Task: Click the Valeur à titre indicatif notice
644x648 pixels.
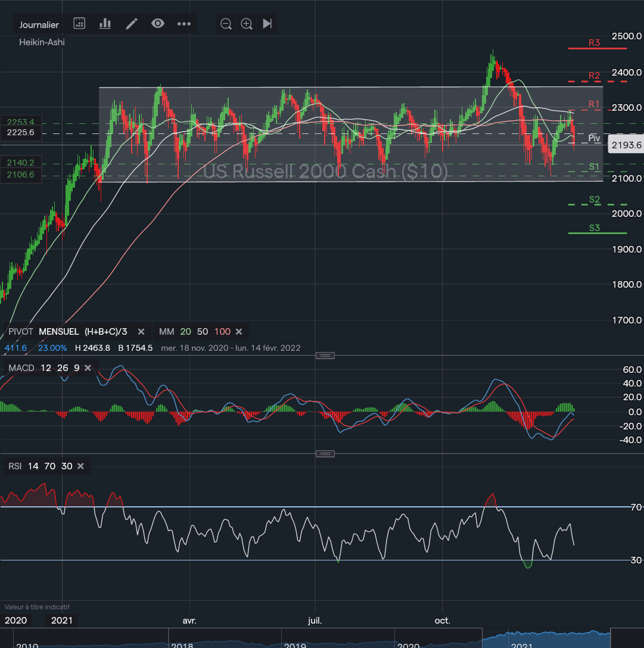Action: [x=37, y=607]
